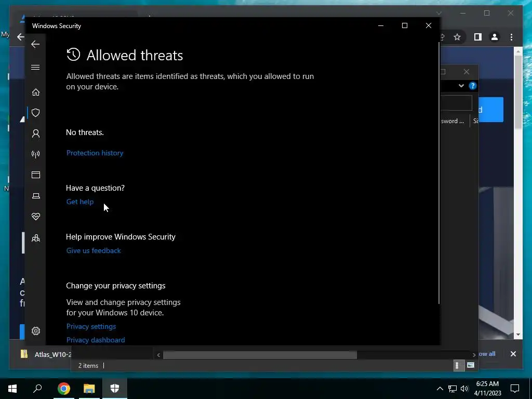Maximize the Windows Security window

click(404, 26)
